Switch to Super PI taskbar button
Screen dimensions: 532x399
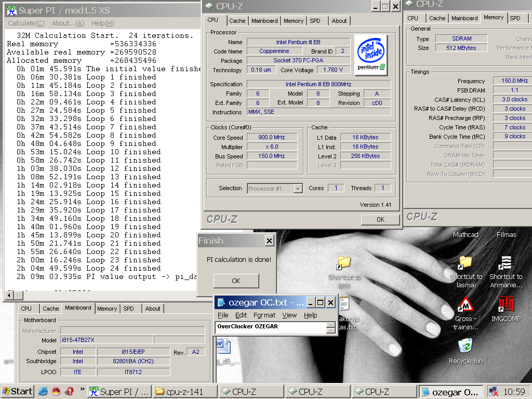119,392
